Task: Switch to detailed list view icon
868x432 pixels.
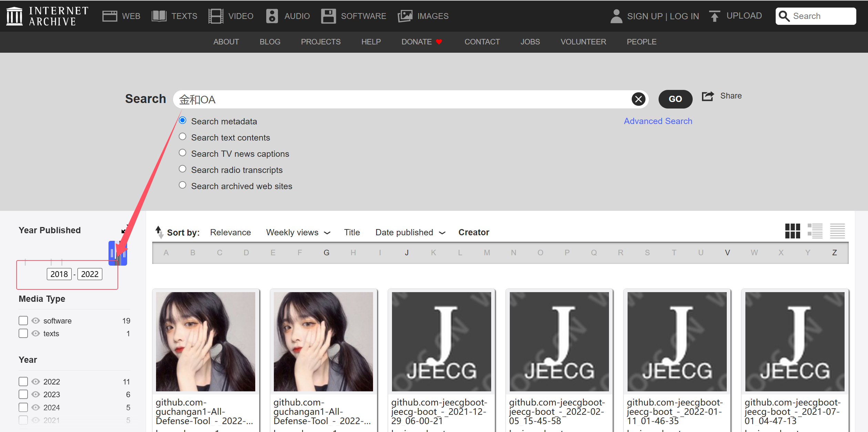Action: [x=815, y=231]
